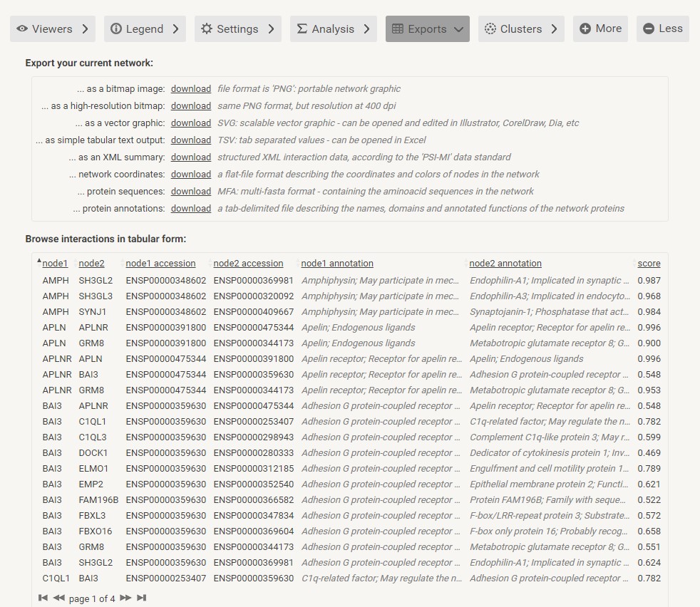Click the dotted circle Clusters icon

(x=490, y=28)
